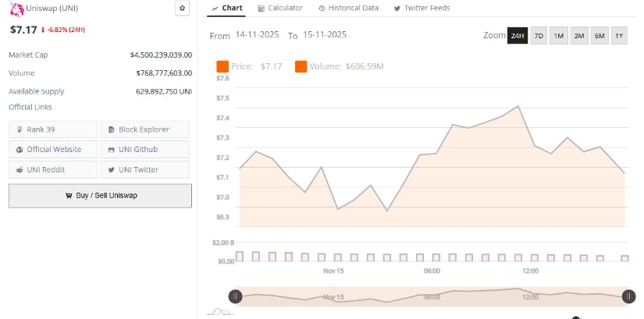Open UNI Github page

tap(144, 149)
